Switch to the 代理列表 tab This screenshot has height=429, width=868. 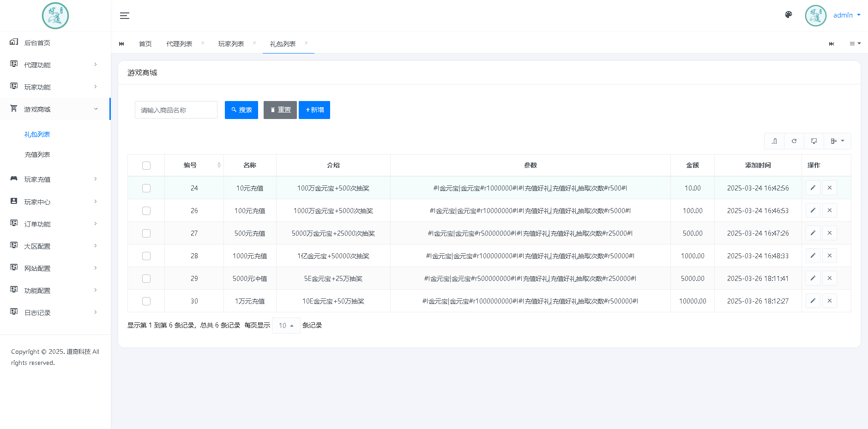(179, 44)
